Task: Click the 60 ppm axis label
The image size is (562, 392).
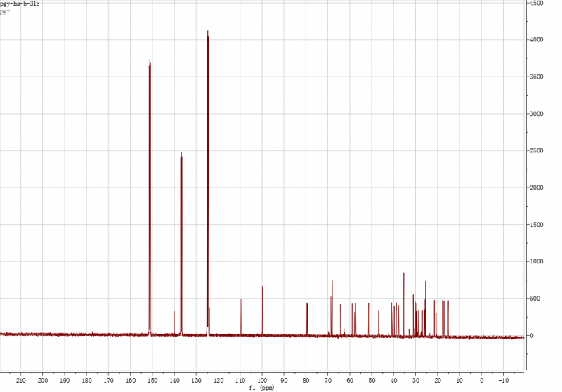Action: (x=350, y=381)
